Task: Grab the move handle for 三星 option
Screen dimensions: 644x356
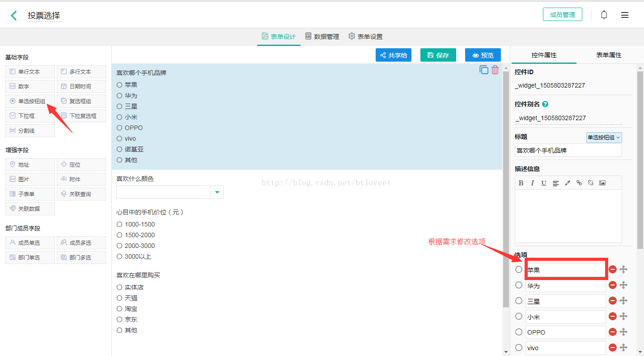Action: 624,301
